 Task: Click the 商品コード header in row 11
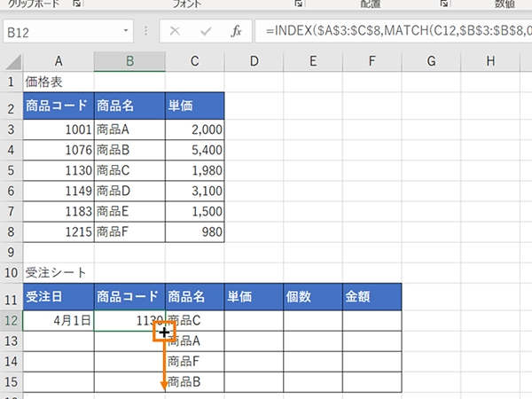129,297
